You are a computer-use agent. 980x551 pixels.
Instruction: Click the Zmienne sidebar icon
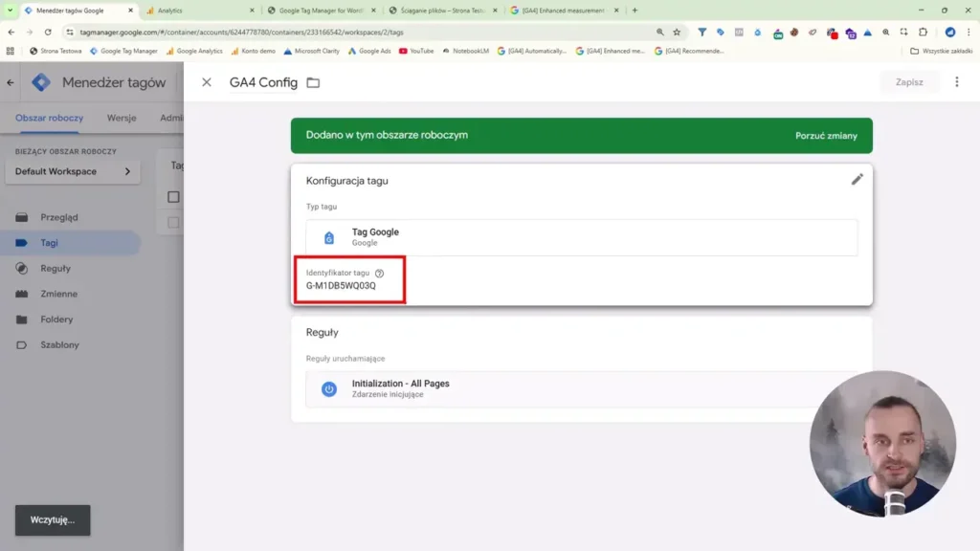[x=22, y=294]
